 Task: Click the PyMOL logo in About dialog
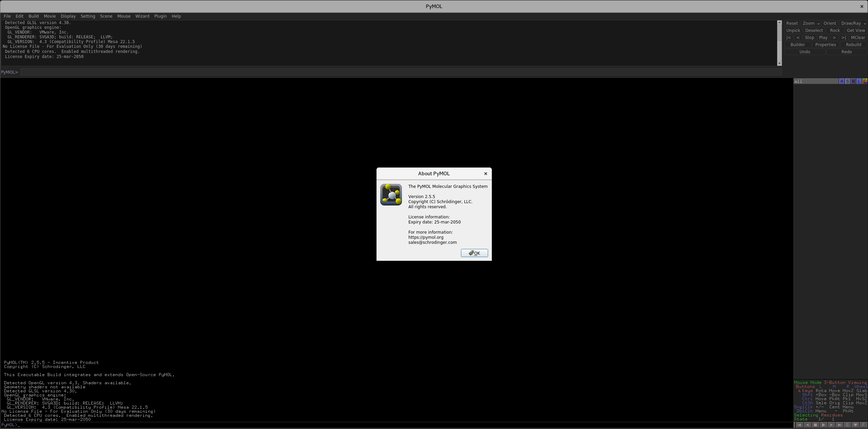click(391, 195)
